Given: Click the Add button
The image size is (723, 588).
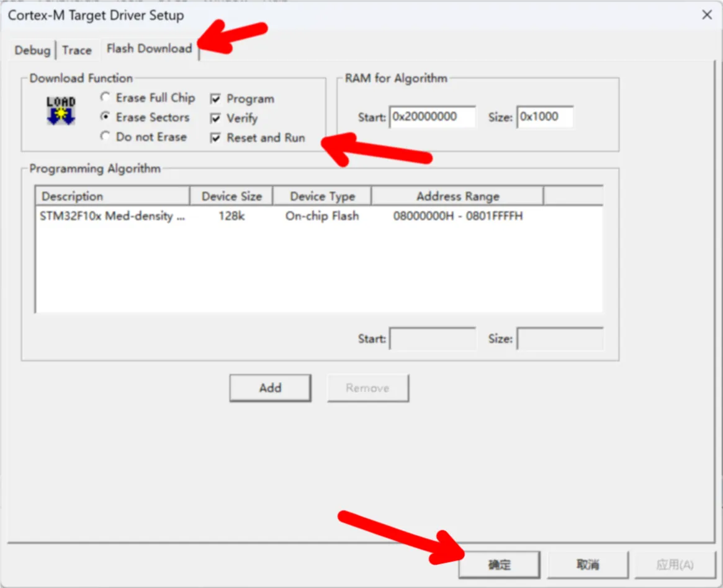Looking at the screenshot, I should [x=270, y=388].
